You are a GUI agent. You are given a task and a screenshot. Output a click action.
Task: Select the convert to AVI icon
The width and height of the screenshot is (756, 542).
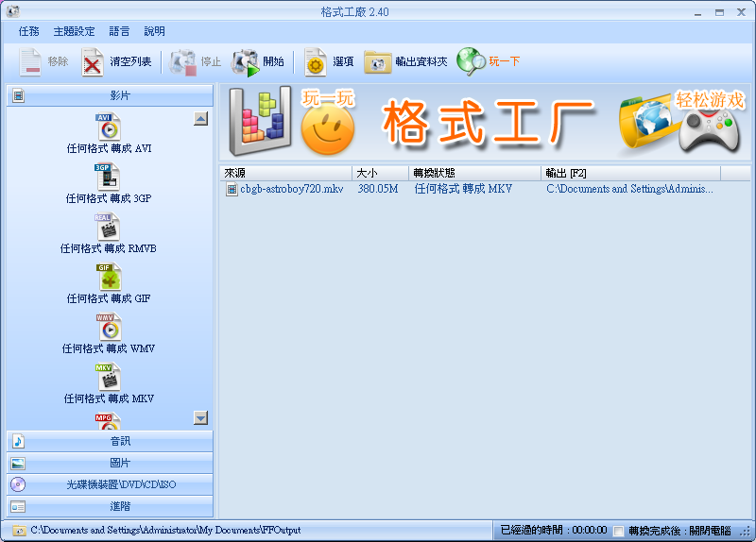(x=109, y=127)
